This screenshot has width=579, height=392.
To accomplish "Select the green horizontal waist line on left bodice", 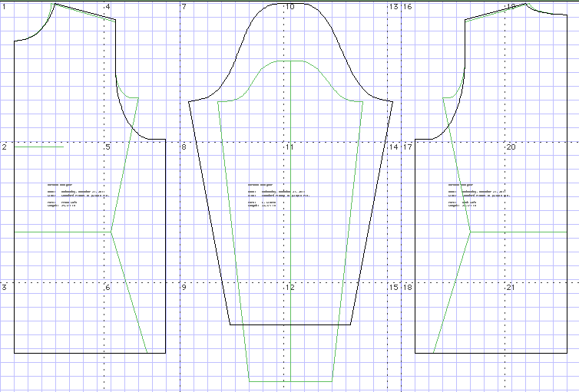I will click(x=61, y=231).
